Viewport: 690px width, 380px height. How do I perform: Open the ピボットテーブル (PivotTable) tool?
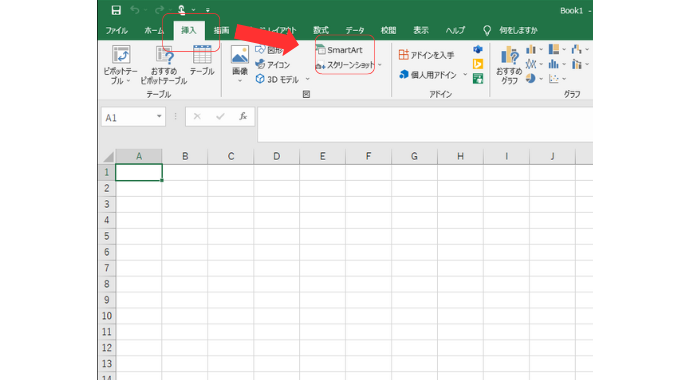point(121,65)
